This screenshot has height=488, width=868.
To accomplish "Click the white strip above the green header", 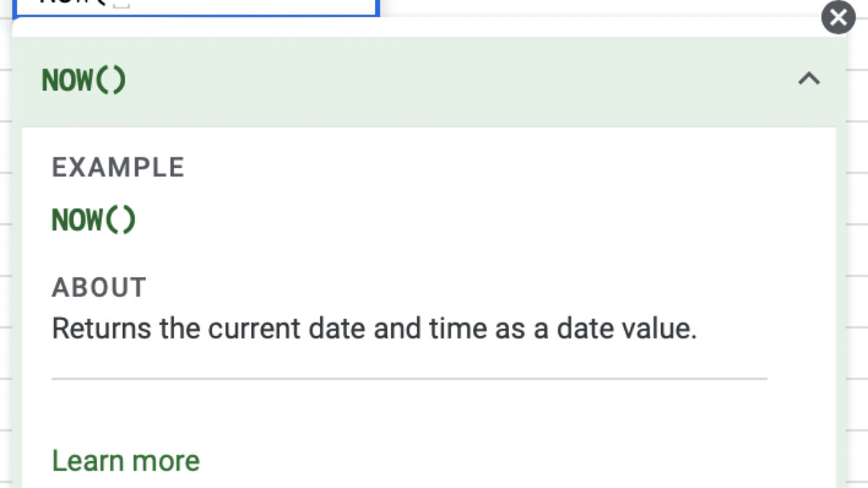I will coord(434,27).
